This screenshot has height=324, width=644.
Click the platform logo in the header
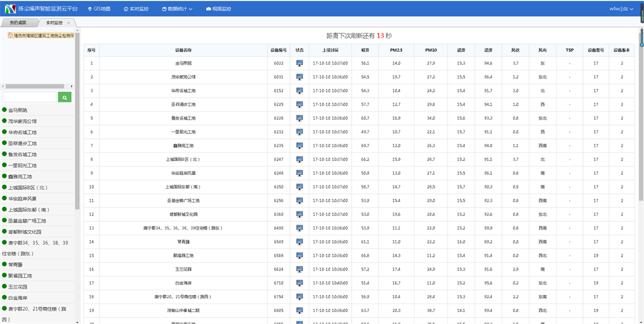pos(11,9)
